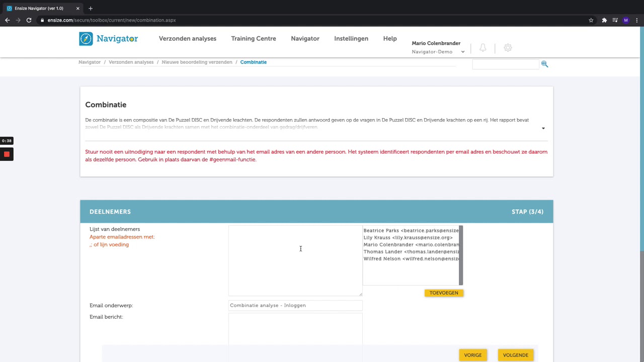Open the Navigator menu item
644x362 pixels.
coord(305,39)
